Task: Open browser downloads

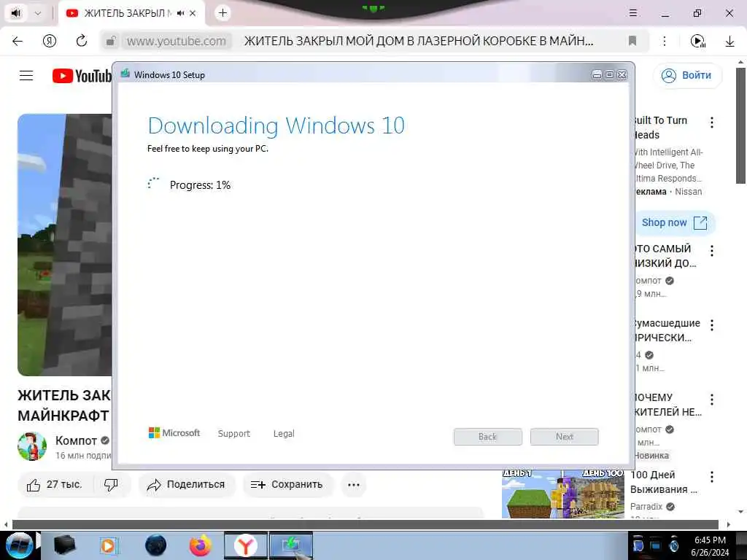Action: coord(729,42)
